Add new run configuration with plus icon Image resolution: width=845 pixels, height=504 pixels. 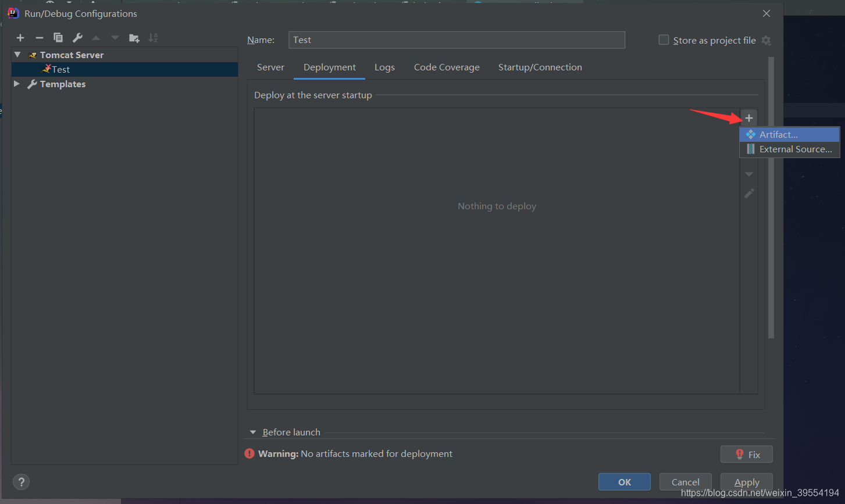(x=20, y=38)
